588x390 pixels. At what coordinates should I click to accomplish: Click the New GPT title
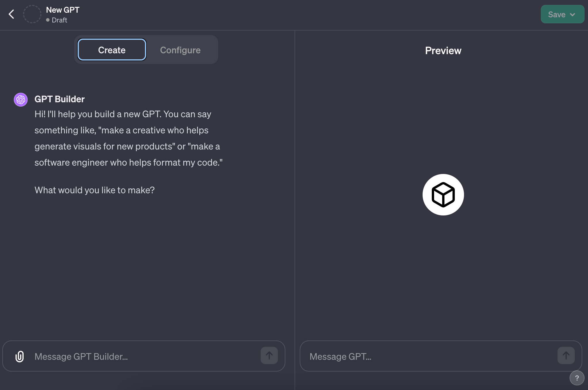click(x=63, y=10)
